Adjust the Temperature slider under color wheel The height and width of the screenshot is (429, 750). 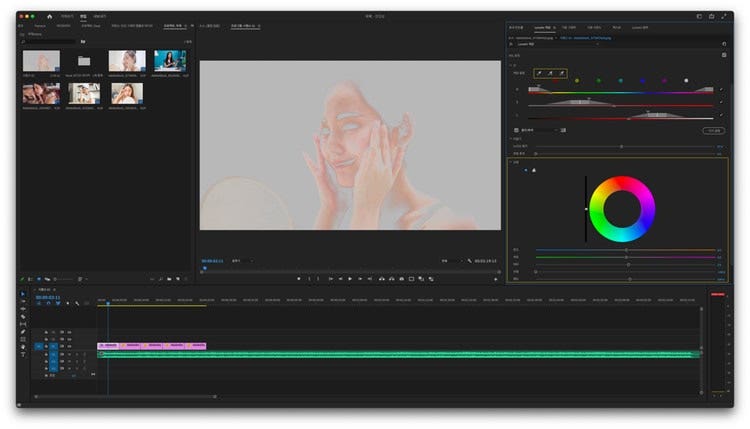(625, 250)
